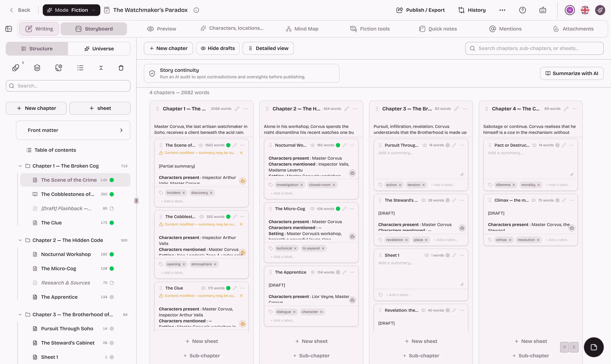This screenshot has width=611, height=364.
Task: Focus the chapters and sheets search field
Action: [x=534, y=48]
